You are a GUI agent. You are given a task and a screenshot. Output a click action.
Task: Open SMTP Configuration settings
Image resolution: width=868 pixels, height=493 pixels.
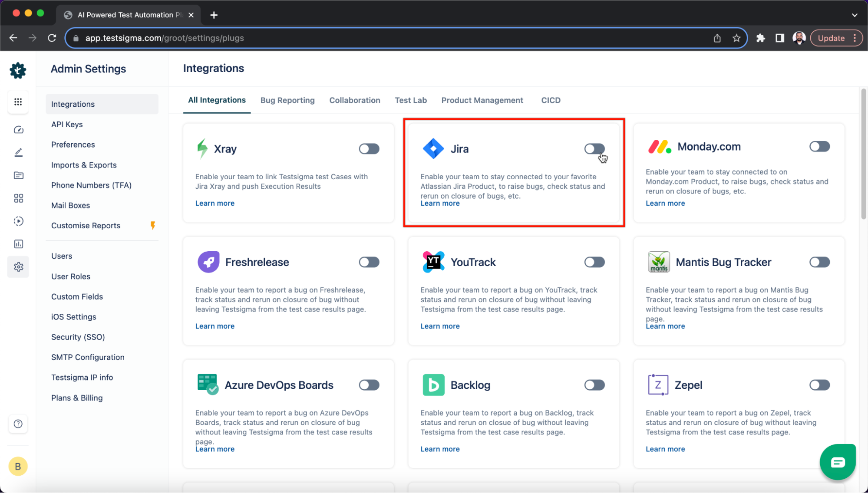click(x=88, y=357)
